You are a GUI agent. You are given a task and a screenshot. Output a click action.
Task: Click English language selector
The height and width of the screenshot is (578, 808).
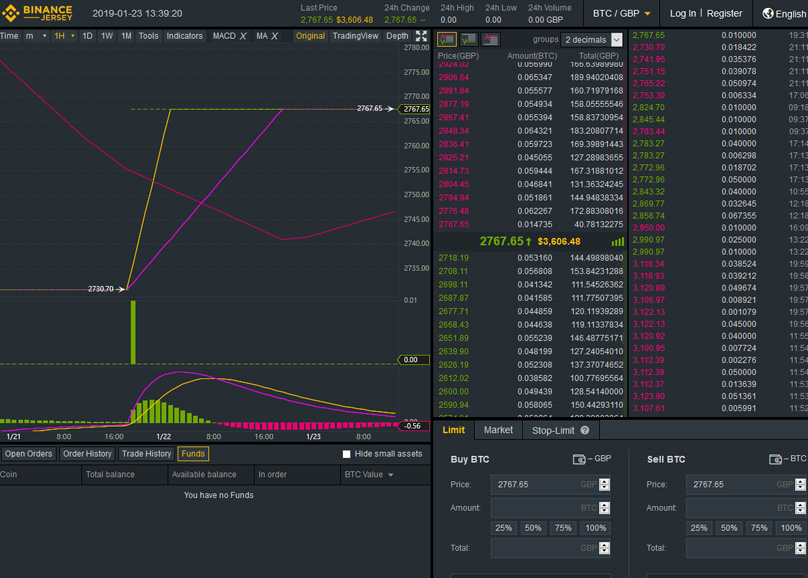(784, 13)
